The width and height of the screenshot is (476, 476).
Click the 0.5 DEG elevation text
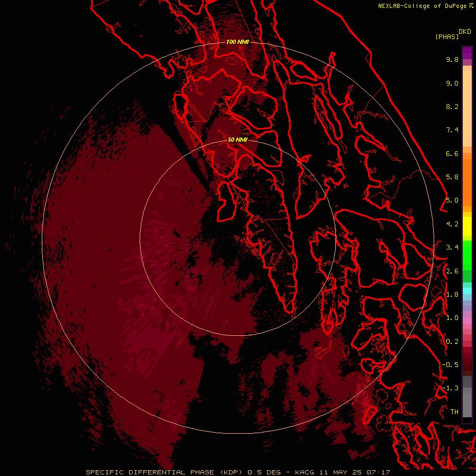[264, 472]
